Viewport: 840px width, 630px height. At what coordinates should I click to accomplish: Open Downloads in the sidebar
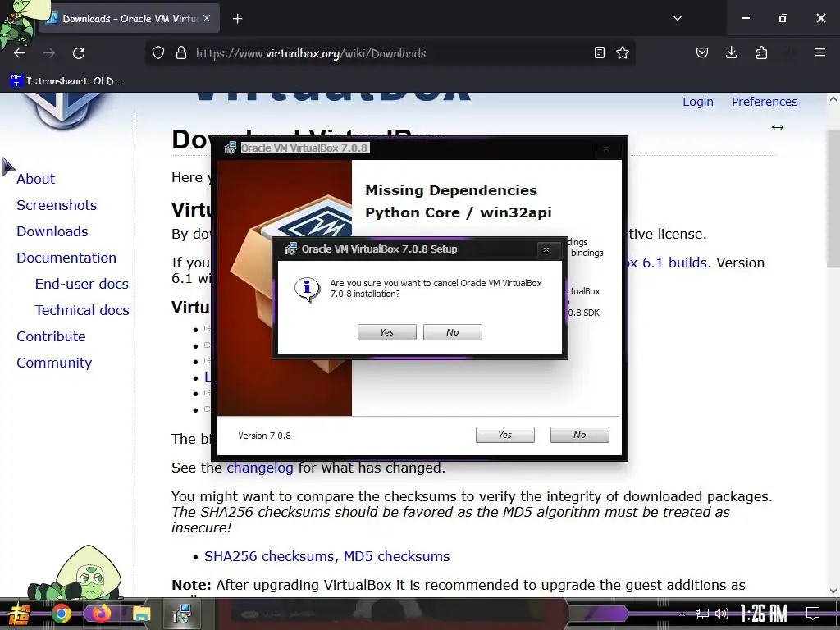[x=52, y=231]
